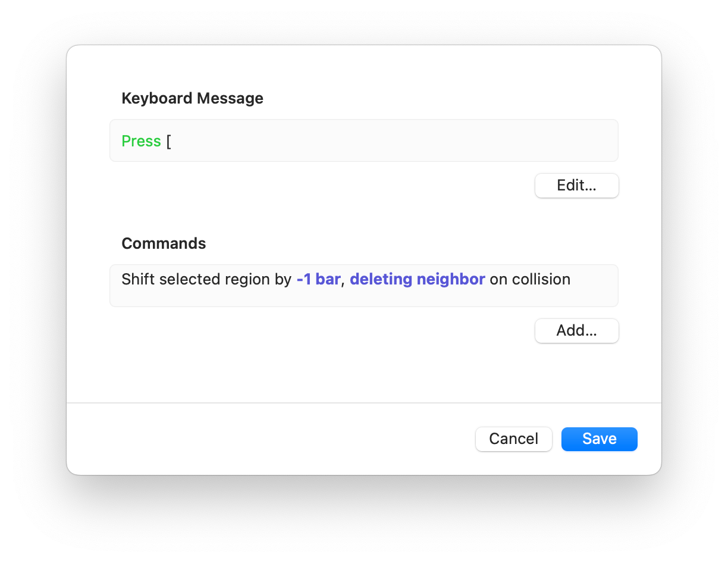Open the "deleting neighbor" collision option
Screen dimensions: 728x563
417,279
